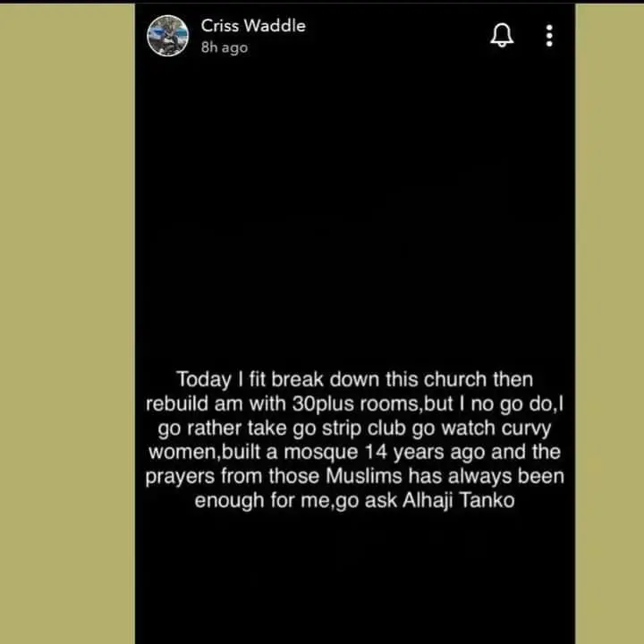Click the words Alhaji Tanko
The height and width of the screenshot is (644, 644).
coord(458,500)
